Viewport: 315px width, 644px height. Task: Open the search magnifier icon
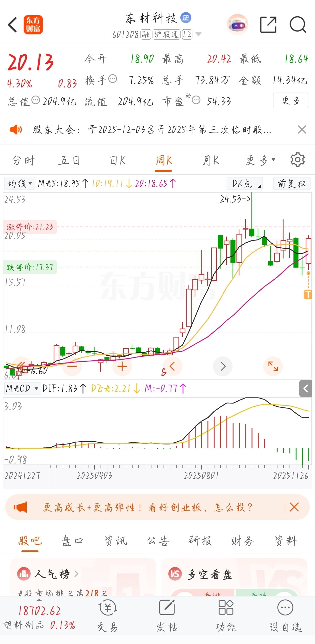click(298, 25)
